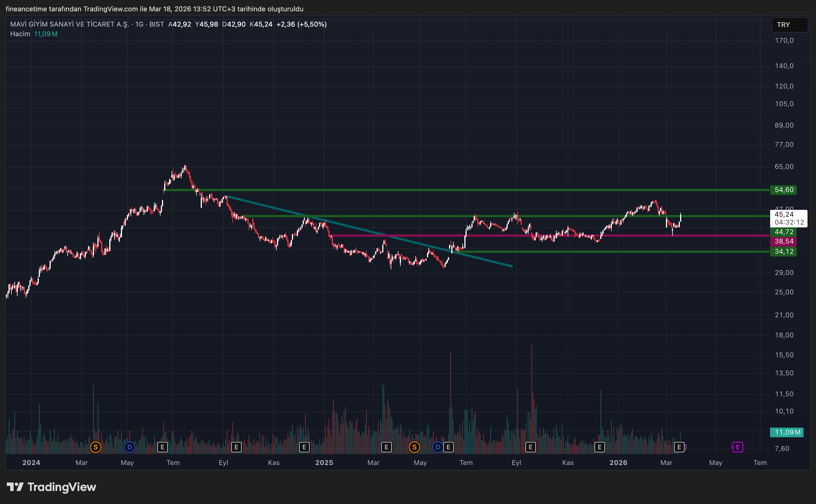Screen dimensions: 816x504
Task: Click the 11,09 M volume axis label
Action: [x=787, y=432]
